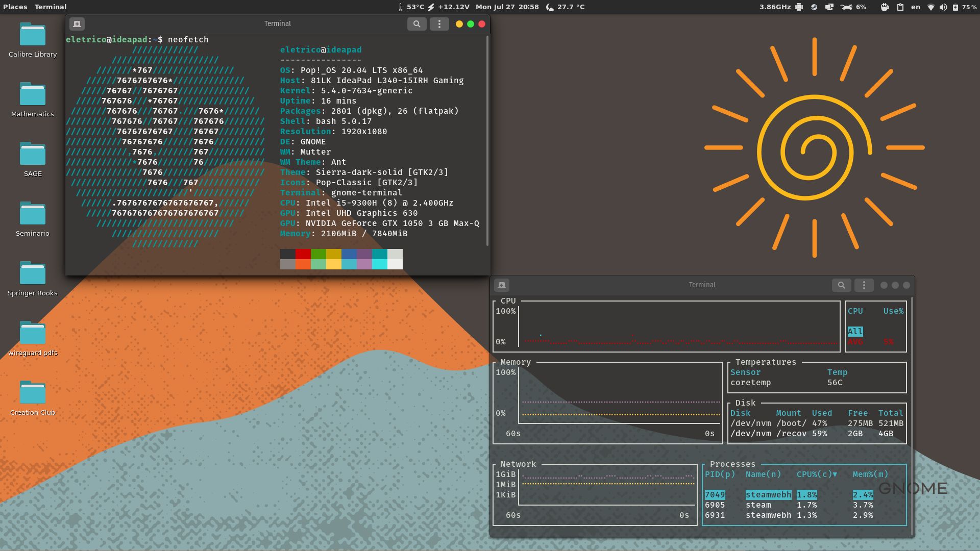The height and width of the screenshot is (551, 980).
Task: Click the yellow minimize button of neofetch Terminal
Action: (459, 24)
